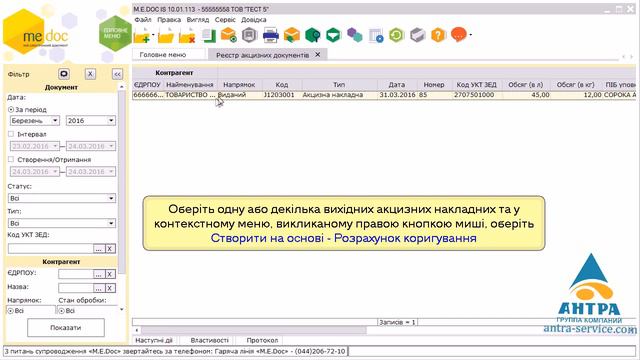Open the 23.02.2016 interval start date dropdown
The width and height of the screenshot is (640, 360).
[x=55, y=146]
